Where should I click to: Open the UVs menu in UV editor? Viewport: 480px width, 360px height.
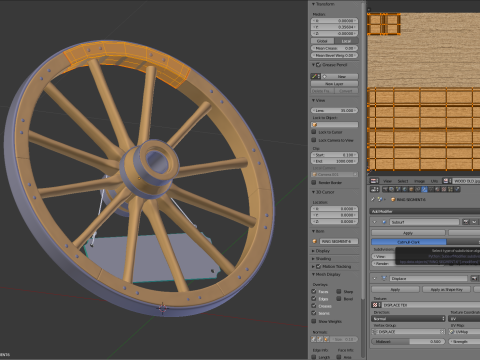[x=434, y=181]
